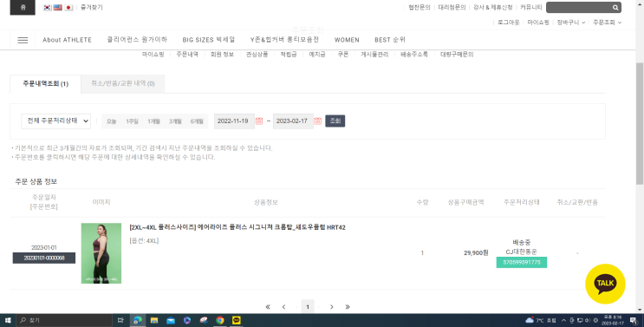This screenshot has height=327, width=644.
Task: Open 대량구매문의 submenu link
Action: [457, 55]
